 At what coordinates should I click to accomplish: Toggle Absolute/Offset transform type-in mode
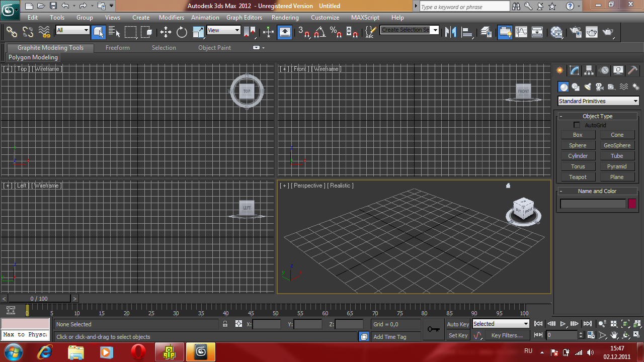click(238, 324)
